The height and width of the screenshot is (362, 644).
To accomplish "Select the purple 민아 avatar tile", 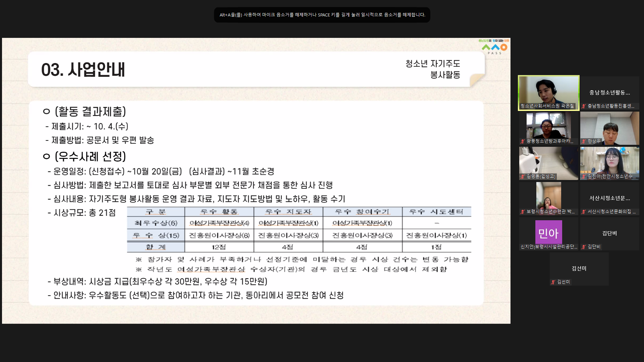I will [548, 232].
